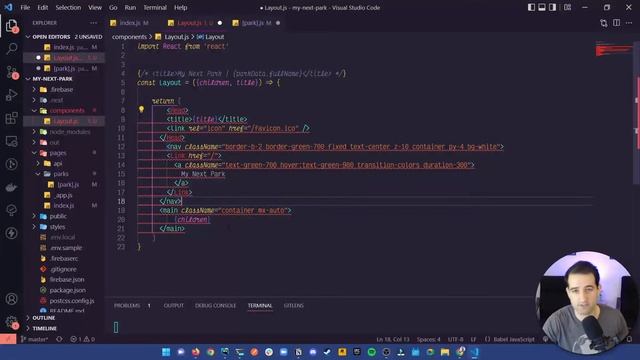Toggle the bottom Panel visibility
The height and width of the screenshot is (360, 640).
pos(542,7)
